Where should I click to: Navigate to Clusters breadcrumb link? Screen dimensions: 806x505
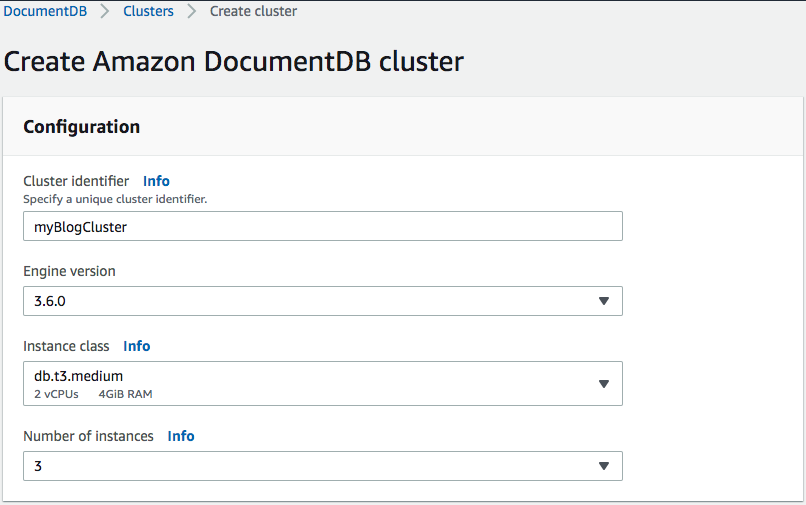click(x=148, y=11)
